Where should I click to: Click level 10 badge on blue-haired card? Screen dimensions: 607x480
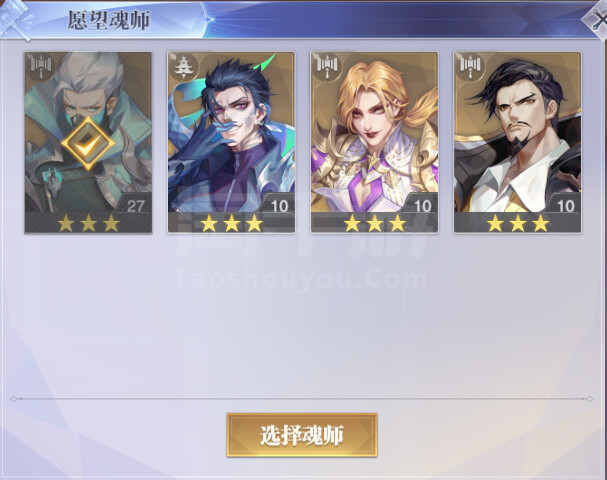pos(279,206)
